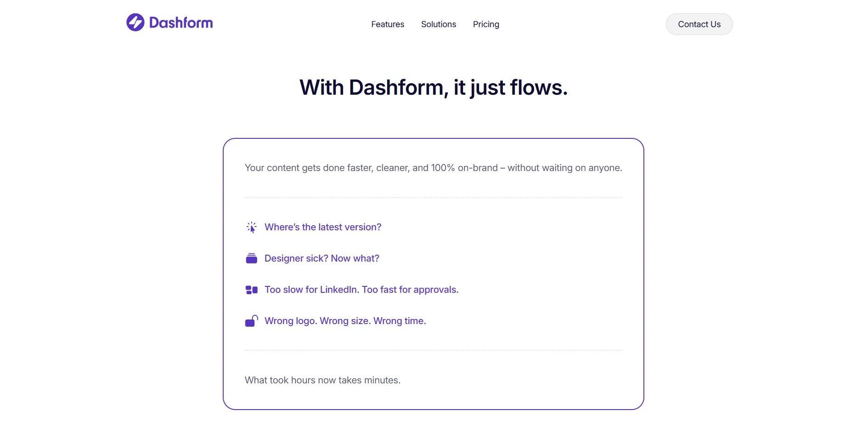The height and width of the screenshot is (439, 868).
Task: Open the Features menu item
Action: tap(388, 24)
